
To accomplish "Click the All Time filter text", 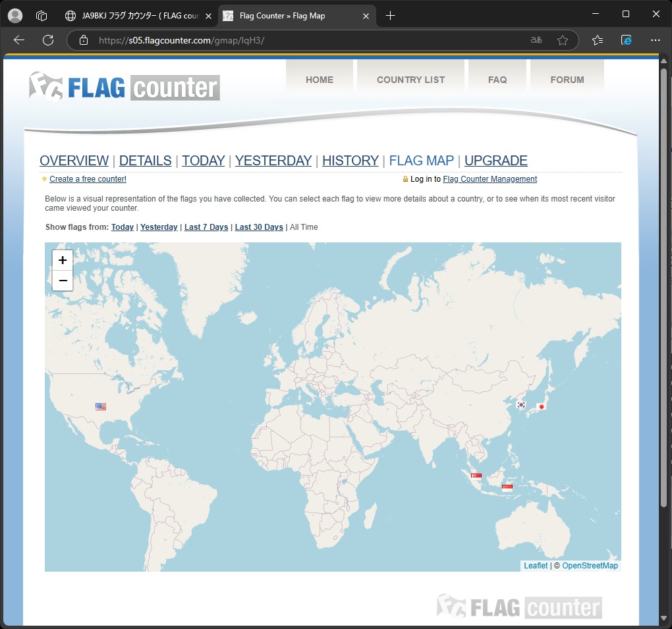I will [x=304, y=227].
